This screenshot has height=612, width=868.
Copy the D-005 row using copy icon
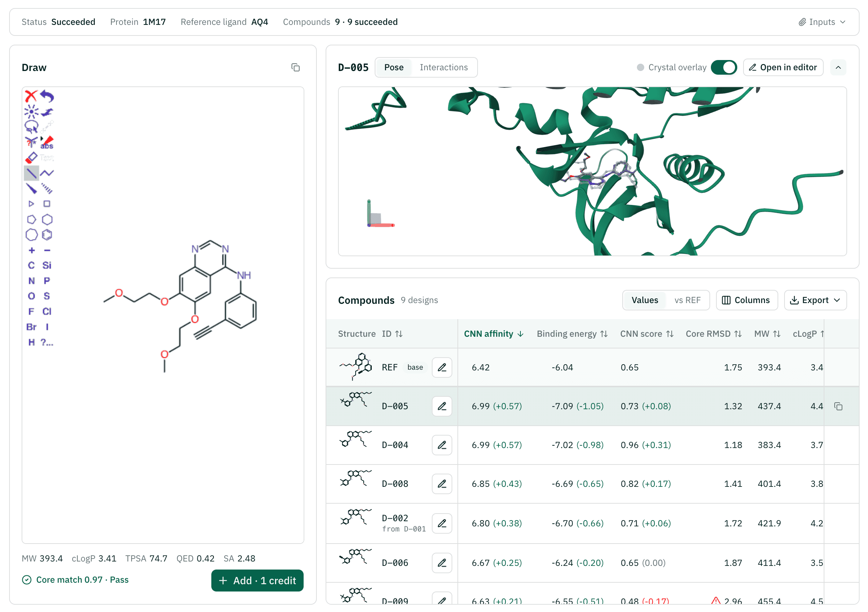pyautogui.click(x=838, y=407)
